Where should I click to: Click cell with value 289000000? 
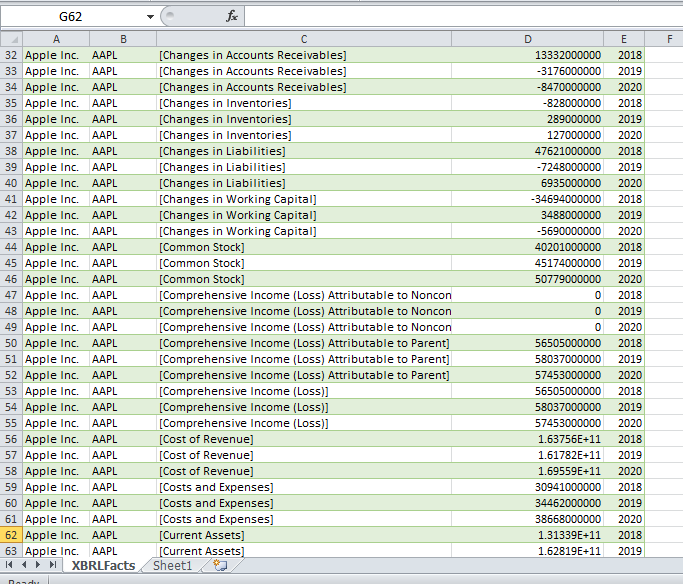[x=527, y=119]
